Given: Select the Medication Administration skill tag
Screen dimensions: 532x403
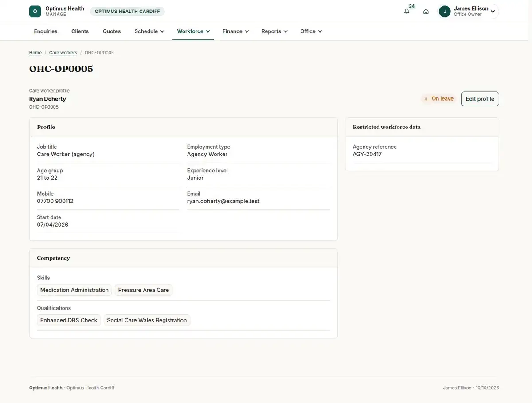Looking at the screenshot, I should tap(74, 290).
